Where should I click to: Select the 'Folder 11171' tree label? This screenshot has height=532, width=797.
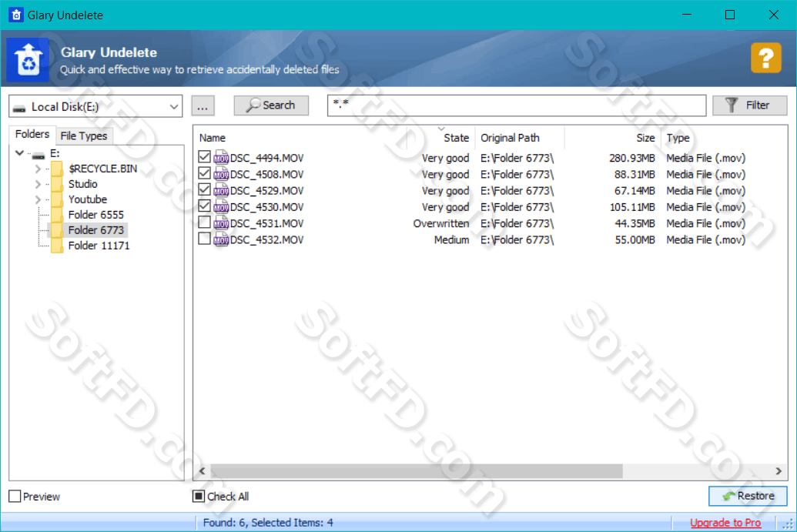click(x=99, y=246)
